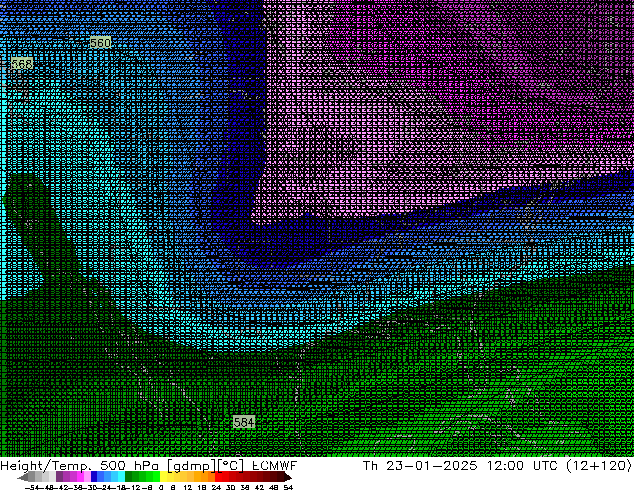Select the yellow swatch above 0
This screenshot has width=634, height=490.
tap(164, 477)
